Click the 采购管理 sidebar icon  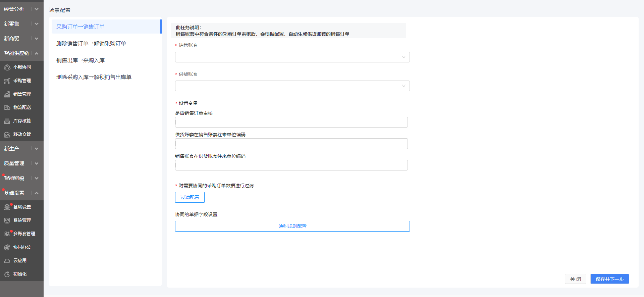coord(7,81)
